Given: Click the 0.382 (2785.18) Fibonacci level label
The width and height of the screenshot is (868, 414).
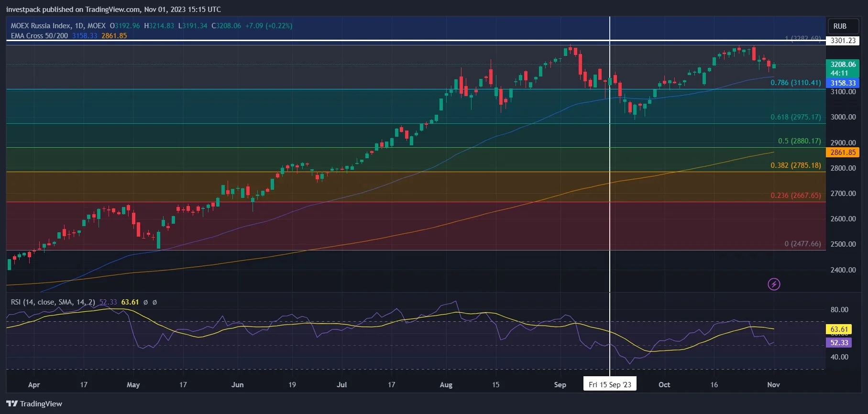Looking at the screenshot, I should (x=796, y=165).
